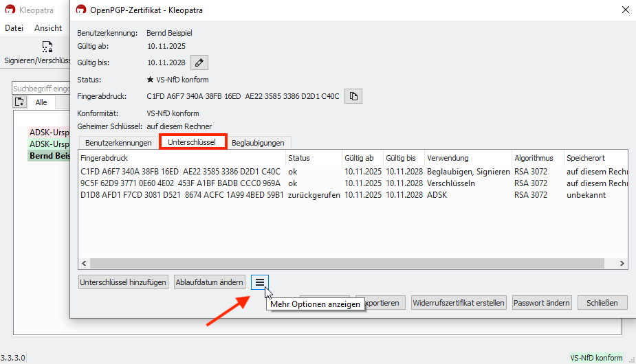Open the hamburger menu for more options
This screenshot has height=364, width=636.
[259, 282]
